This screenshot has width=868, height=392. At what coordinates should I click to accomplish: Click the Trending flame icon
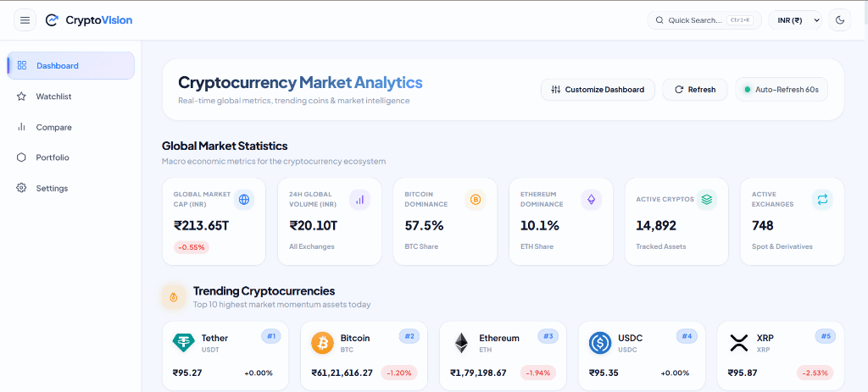174,297
